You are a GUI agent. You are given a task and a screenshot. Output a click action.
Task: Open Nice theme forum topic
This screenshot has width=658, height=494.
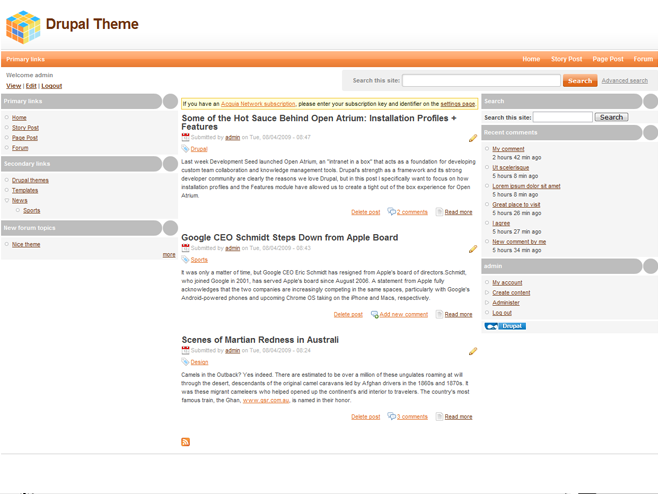click(26, 244)
